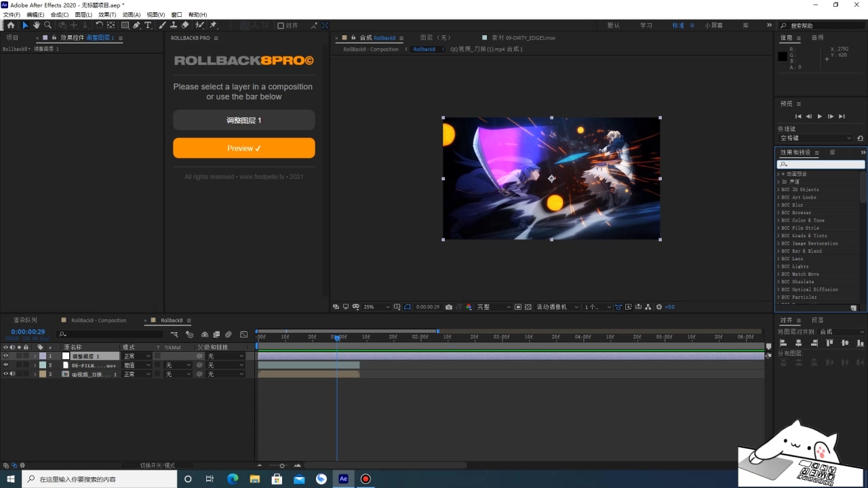The width and height of the screenshot is (868, 488).
Task: Open the 效果(T) menu
Action: point(107,14)
